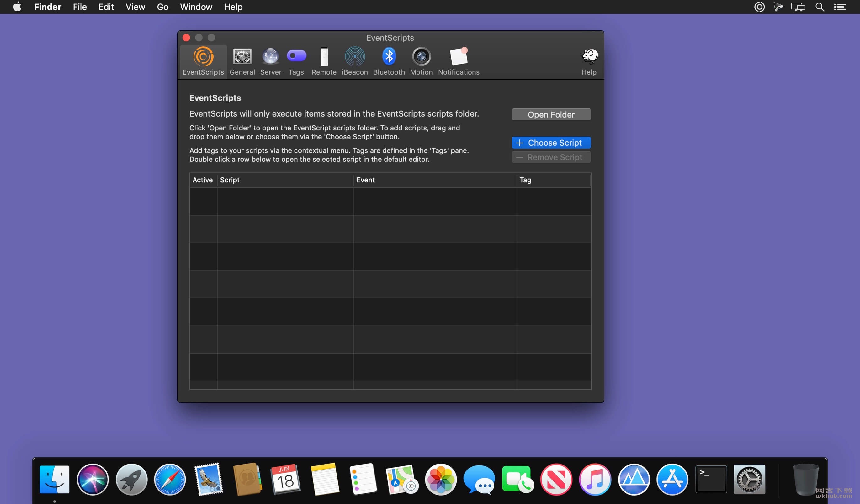Viewport: 860px width, 504px height.
Task: Click the Open Folder button
Action: click(x=551, y=115)
